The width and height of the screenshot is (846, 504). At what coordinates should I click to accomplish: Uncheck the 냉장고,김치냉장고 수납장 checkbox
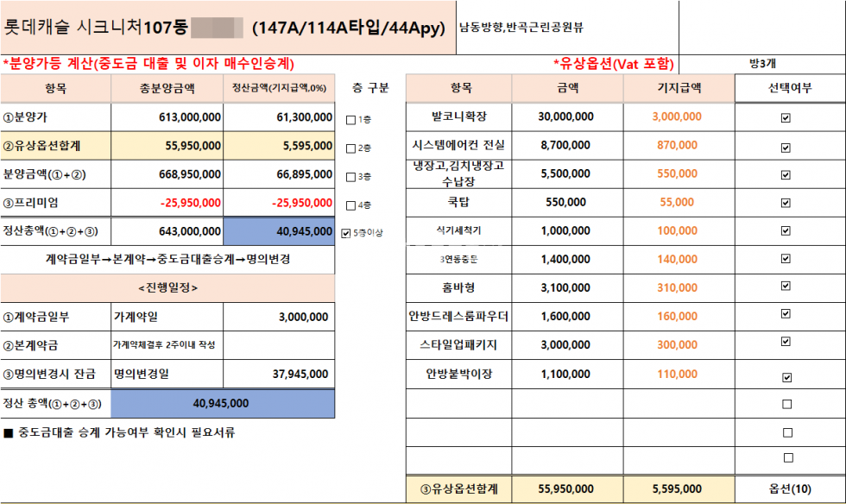(x=786, y=175)
